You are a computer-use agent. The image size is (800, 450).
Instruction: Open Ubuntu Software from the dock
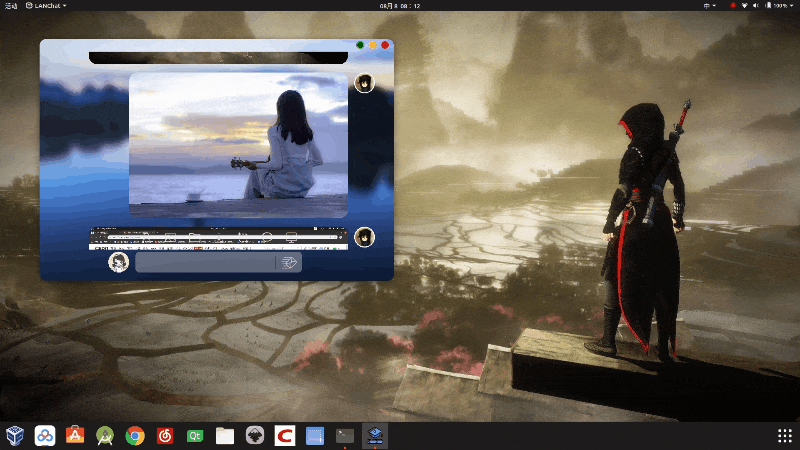coord(75,436)
